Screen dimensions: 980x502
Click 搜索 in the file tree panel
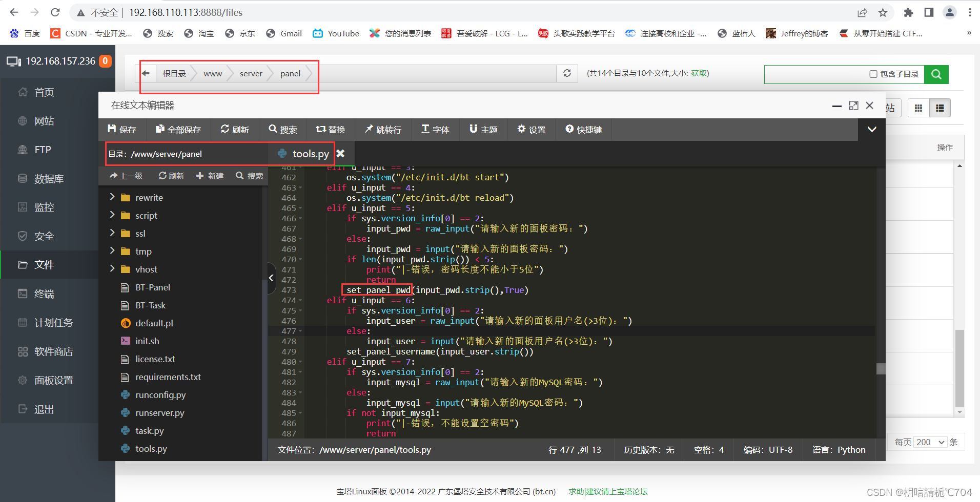[x=250, y=176]
